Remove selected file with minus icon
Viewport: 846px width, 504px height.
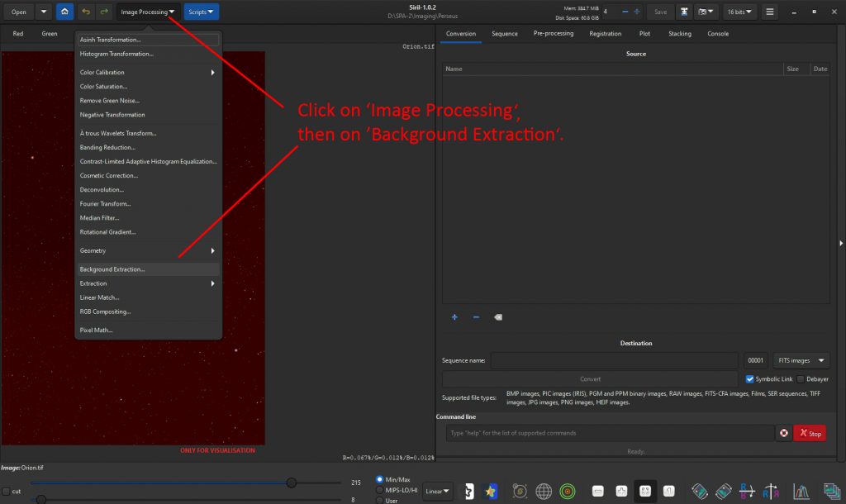pyautogui.click(x=476, y=317)
